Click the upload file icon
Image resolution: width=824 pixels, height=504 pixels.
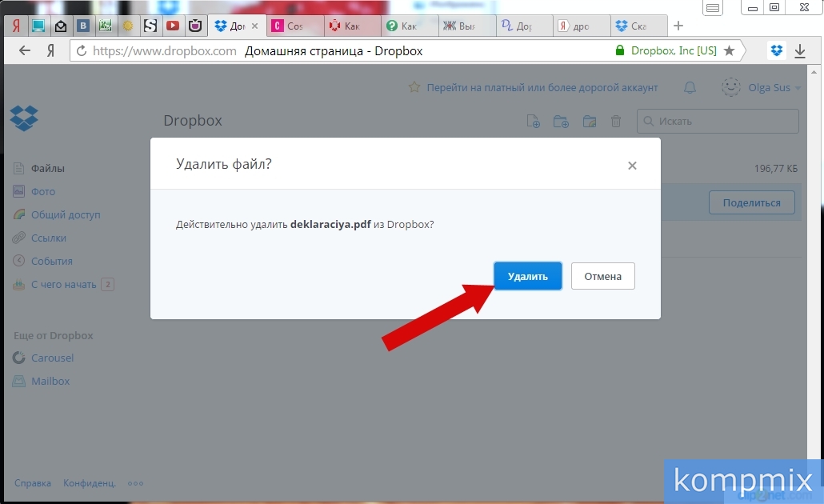pyautogui.click(x=533, y=122)
